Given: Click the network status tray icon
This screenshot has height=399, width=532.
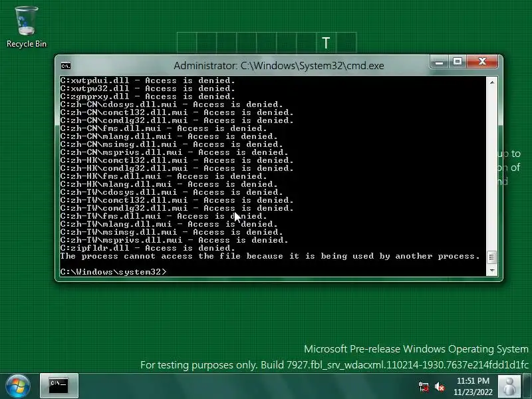Looking at the screenshot, I should point(424,386).
